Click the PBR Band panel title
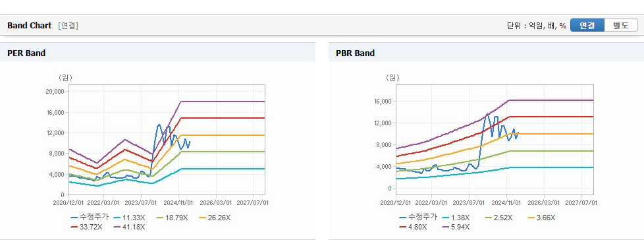 point(356,53)
